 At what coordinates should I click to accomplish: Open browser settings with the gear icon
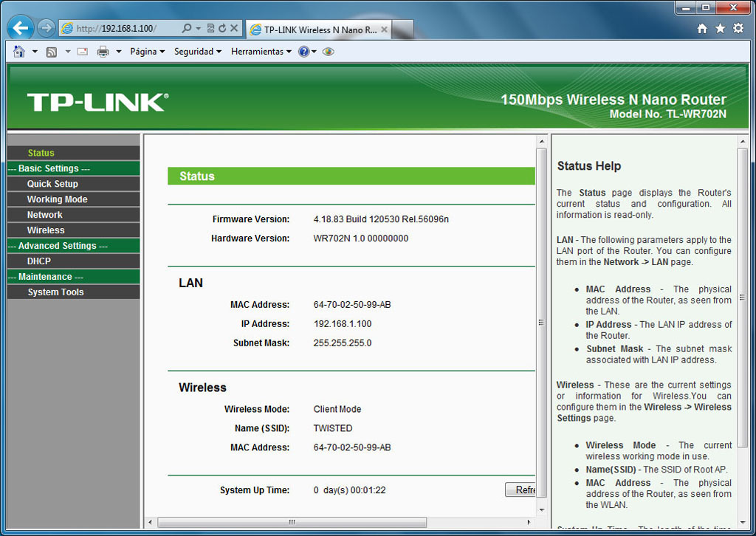[x=738, y=29]
